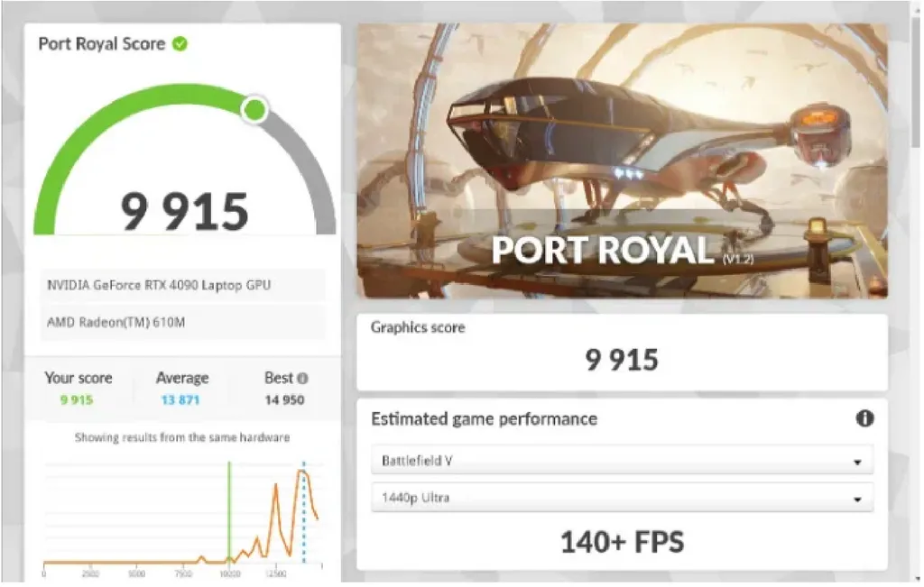Open the 1440p Ultra resolution dropdown
This screenshot has width=924, height=587.
point(622,498)
